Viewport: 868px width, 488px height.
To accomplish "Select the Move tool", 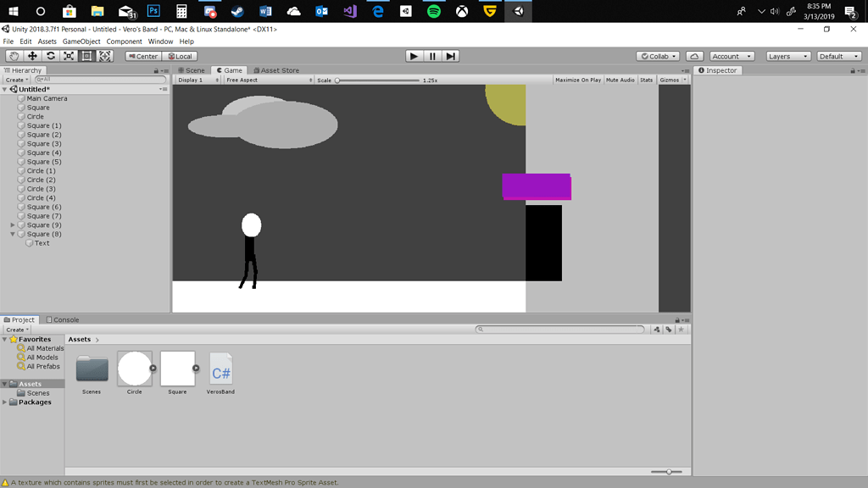I will (32, 56).
